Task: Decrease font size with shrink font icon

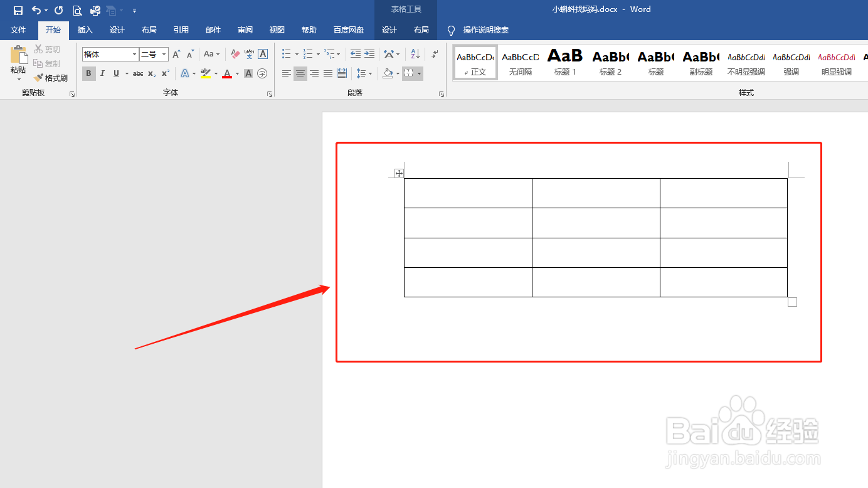Action: (x=190, y=55)
